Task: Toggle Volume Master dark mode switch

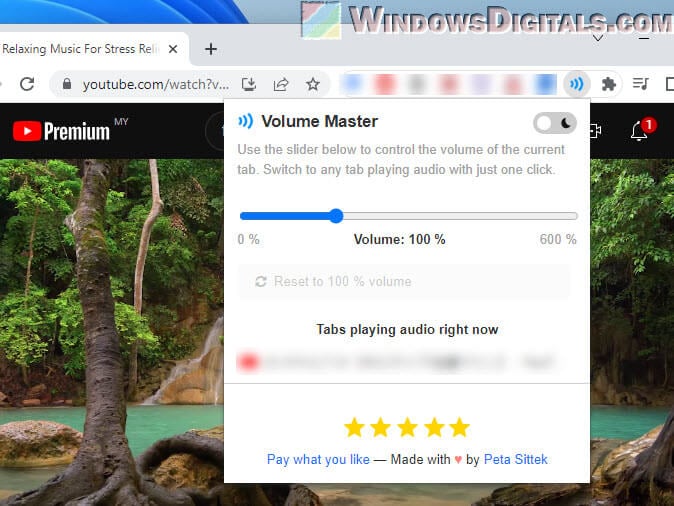Action: tap(555, 123)
